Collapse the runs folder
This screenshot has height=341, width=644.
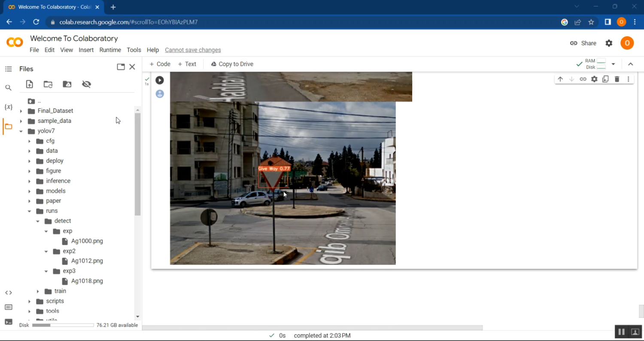29,211
